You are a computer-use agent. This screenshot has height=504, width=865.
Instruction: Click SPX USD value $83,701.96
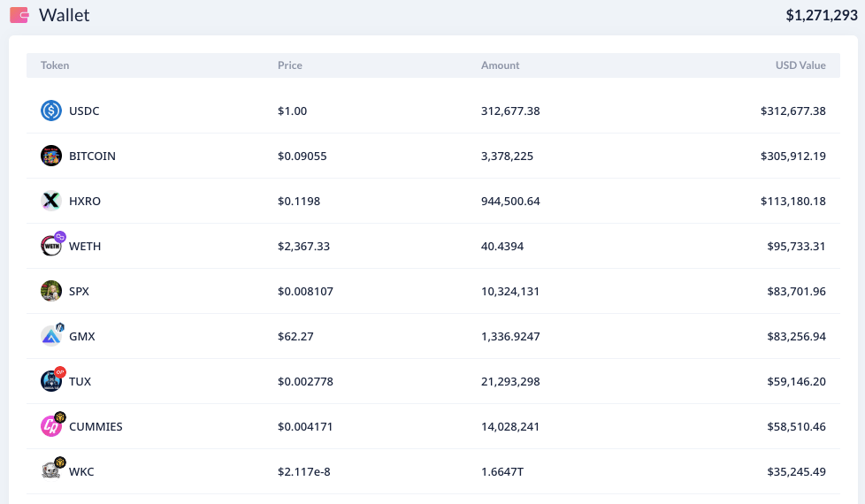796,291
